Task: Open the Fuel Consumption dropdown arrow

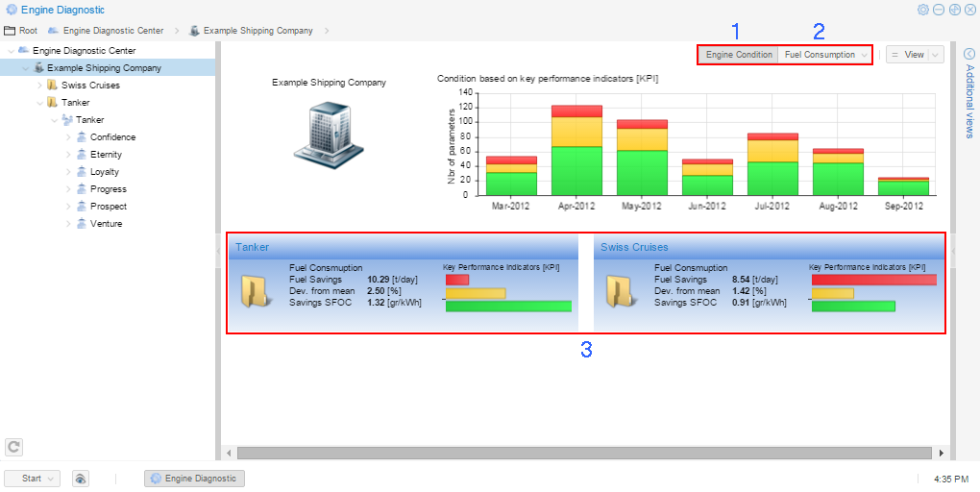Action: [x=865, y=55]
